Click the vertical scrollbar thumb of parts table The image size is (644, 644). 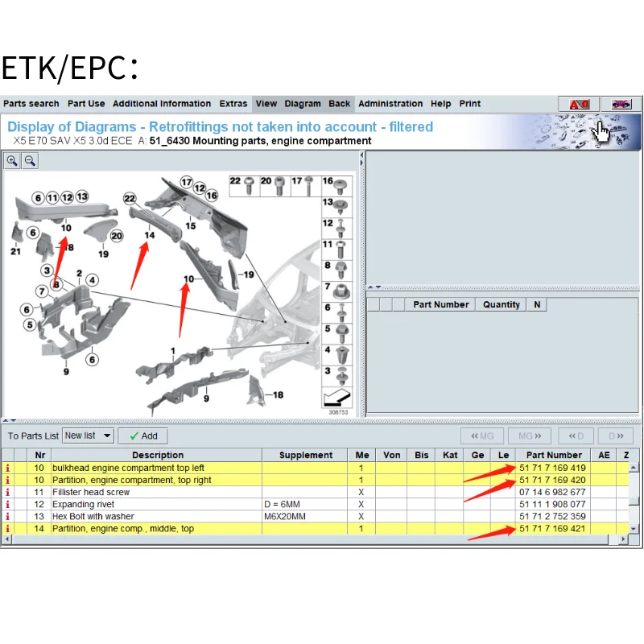pos(634,500)
